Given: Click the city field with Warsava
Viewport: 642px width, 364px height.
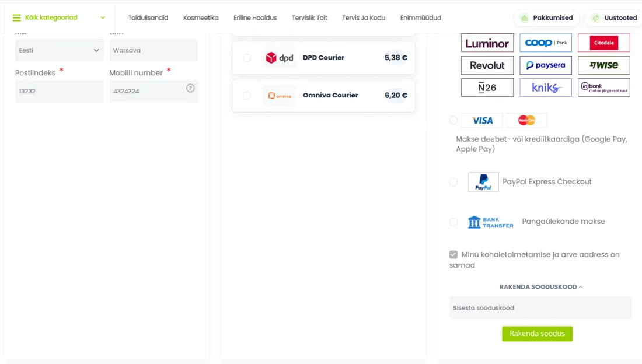Looking at the screenshot, I should (153, 50).
